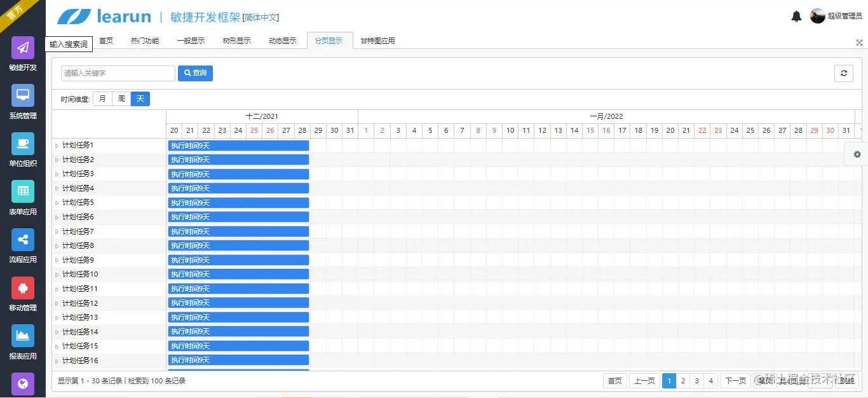The width and height of the screenshot is (868, 398).
Task: Click the 查询 search button
Action: (195, 73)
